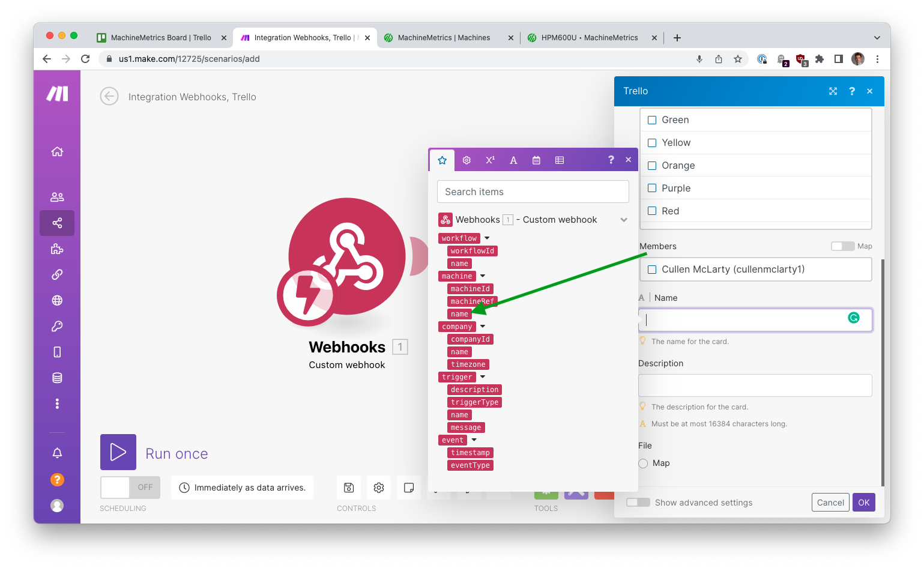Check the Yellow label checkbox

pyautogui.click(x=652, y=143)
